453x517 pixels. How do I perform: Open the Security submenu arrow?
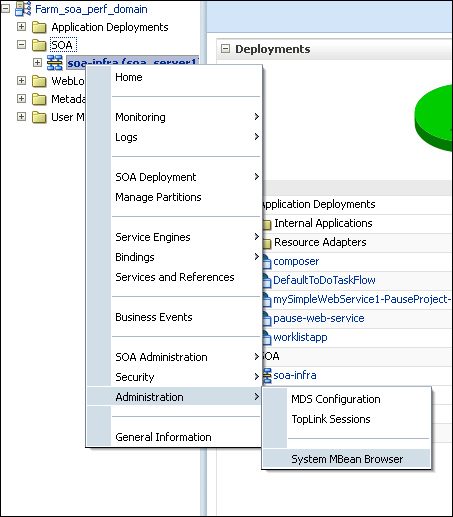click(x=256, y=377)
